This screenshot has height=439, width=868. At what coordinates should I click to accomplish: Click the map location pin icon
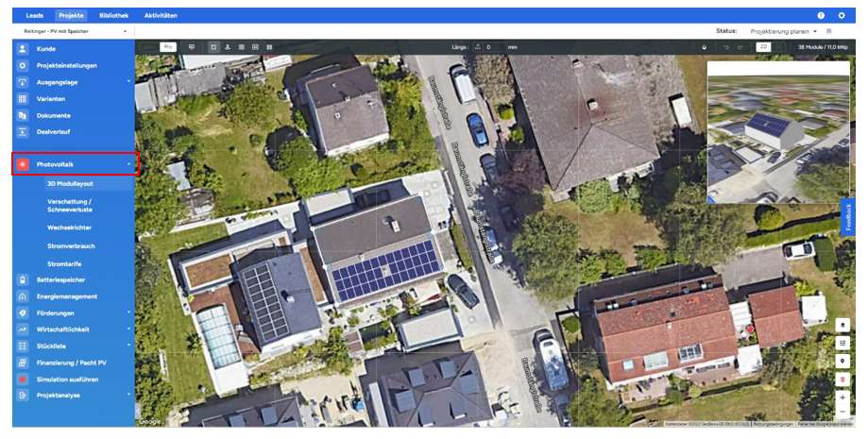coord(842,361)
